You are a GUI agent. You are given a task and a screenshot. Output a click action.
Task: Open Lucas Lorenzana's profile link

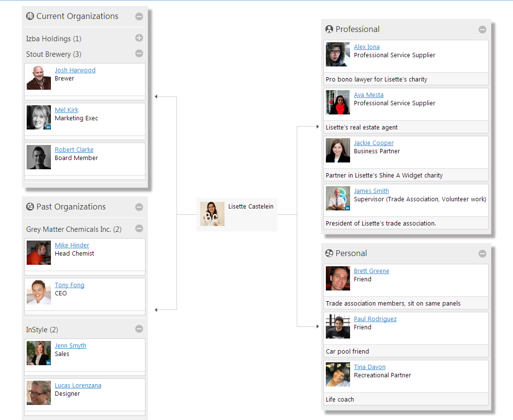point(78,386)
